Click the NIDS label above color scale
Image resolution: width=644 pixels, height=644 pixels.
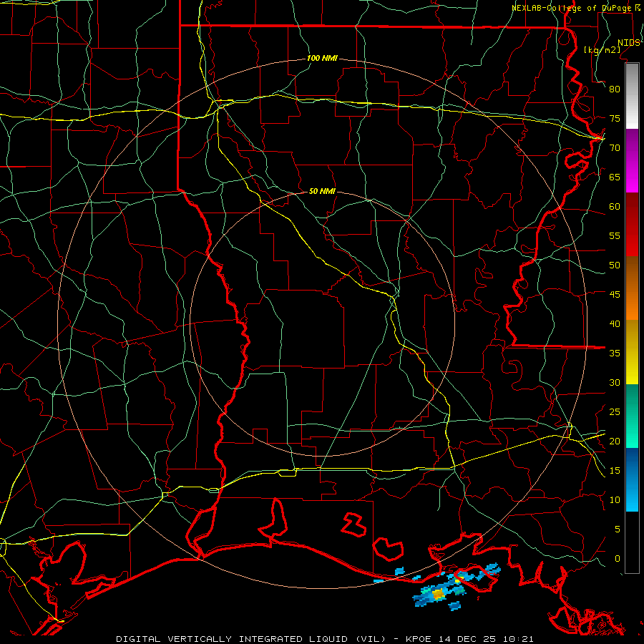pyautogui.click(x=629, y=43)
